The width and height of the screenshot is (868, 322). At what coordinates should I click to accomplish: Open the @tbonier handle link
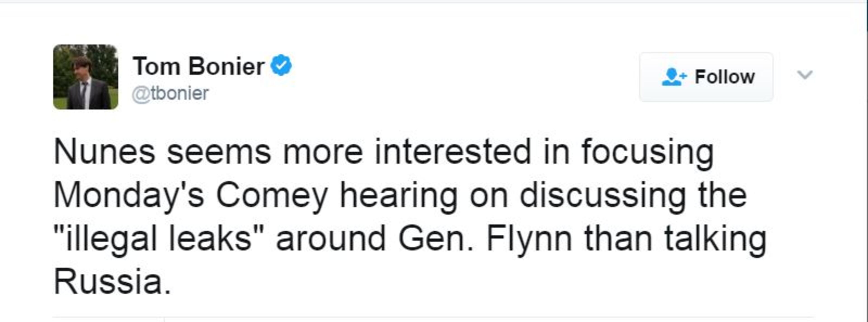pos(170,93)
